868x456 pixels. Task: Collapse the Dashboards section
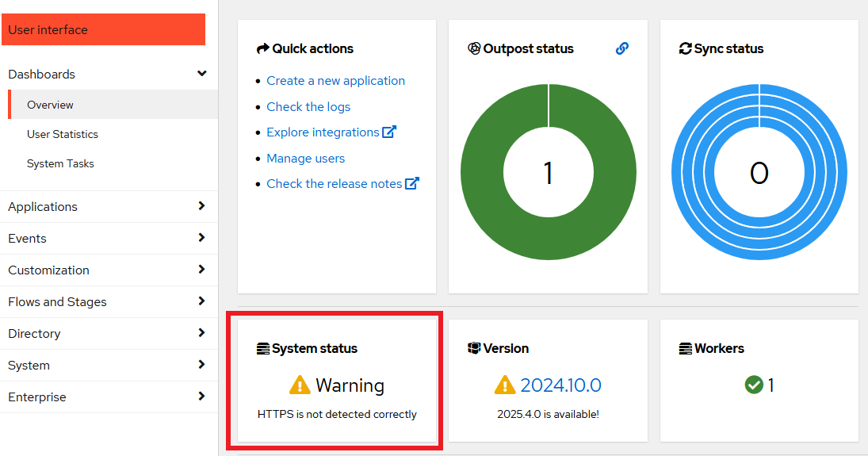point(202,74)
